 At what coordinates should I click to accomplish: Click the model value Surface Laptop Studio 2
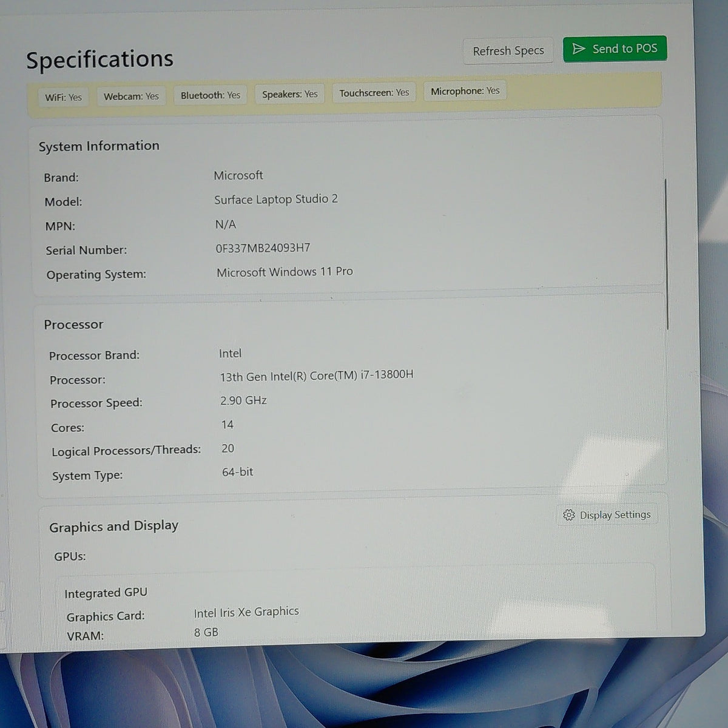[x=276, y=200]
